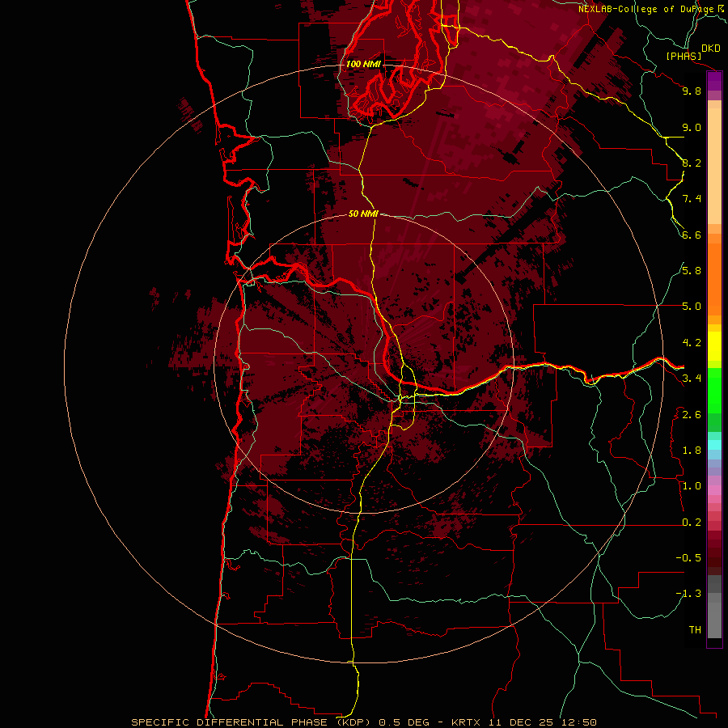This screenshot has height=728, width=728.
Task: Select the 2.6 scale value
Action: [692, 415]
